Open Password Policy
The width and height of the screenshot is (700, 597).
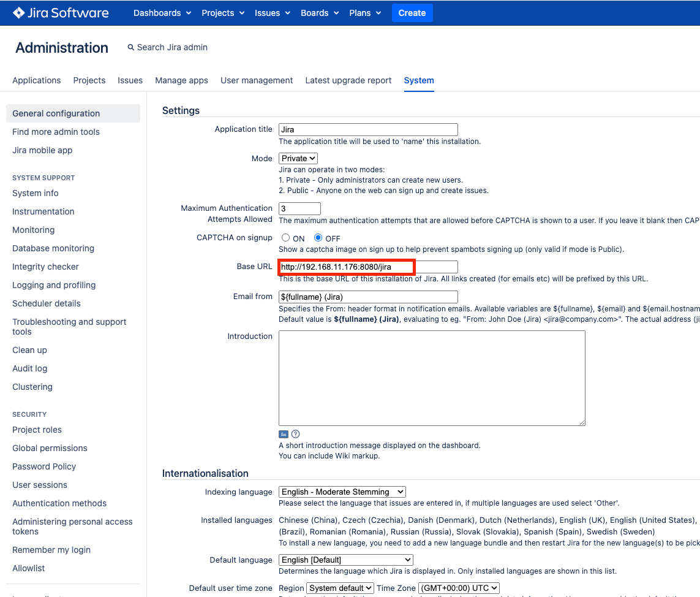[44, 466]
